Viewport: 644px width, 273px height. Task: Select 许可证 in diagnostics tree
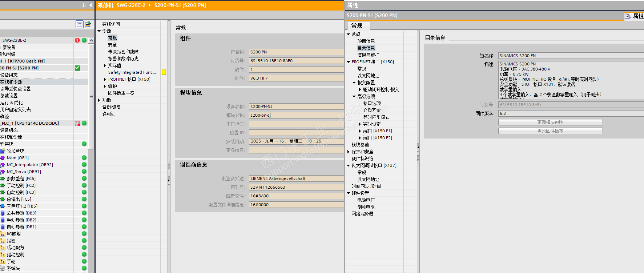coord(109,114)
